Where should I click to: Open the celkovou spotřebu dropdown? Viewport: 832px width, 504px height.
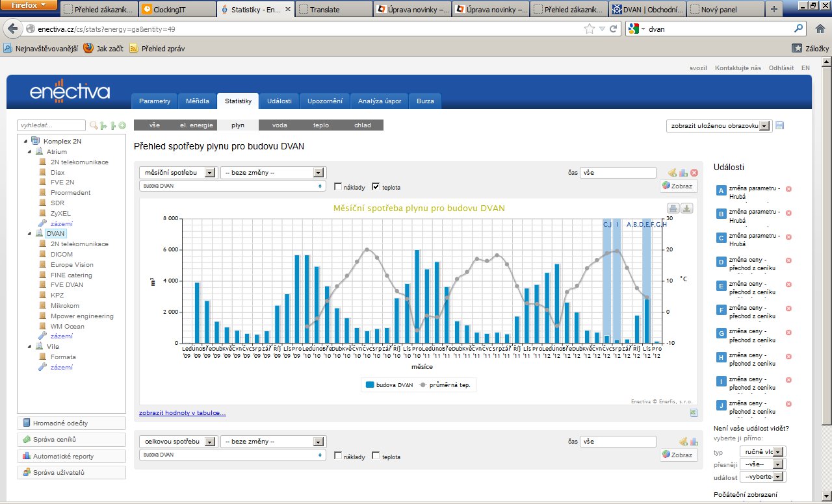pos(177,442)
